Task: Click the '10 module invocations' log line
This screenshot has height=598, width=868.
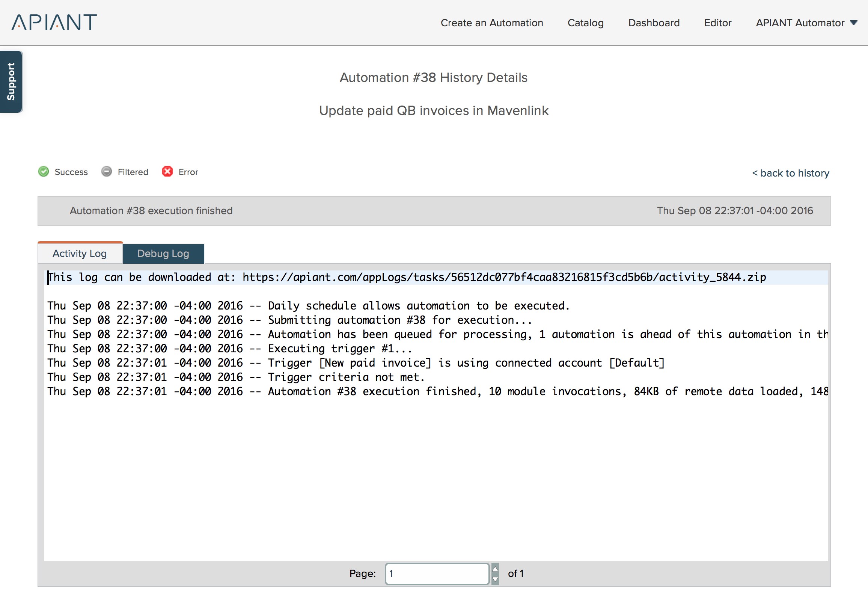Action: tap(438, 391)
